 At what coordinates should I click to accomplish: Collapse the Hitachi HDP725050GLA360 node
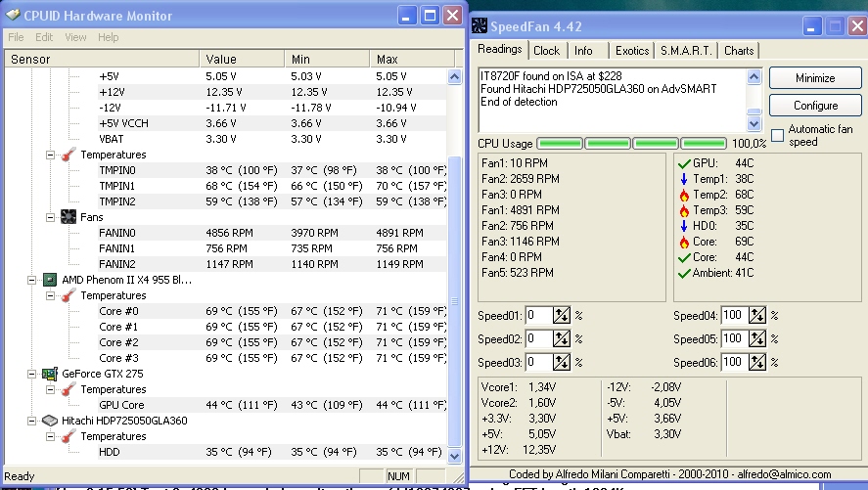tap(31, 421)
